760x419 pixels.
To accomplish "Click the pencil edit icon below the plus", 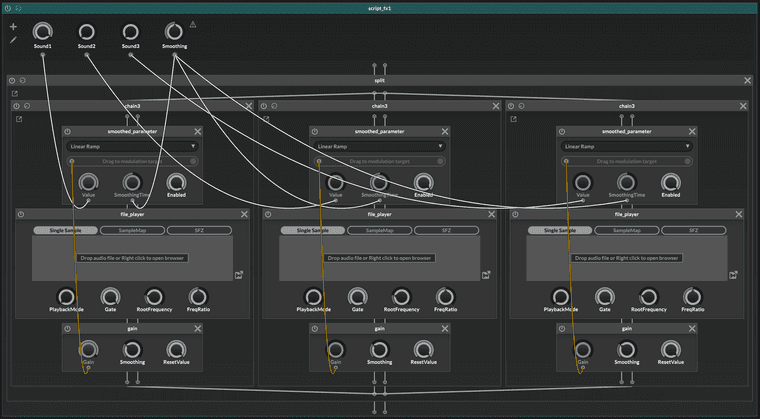I will coord(13,40).
